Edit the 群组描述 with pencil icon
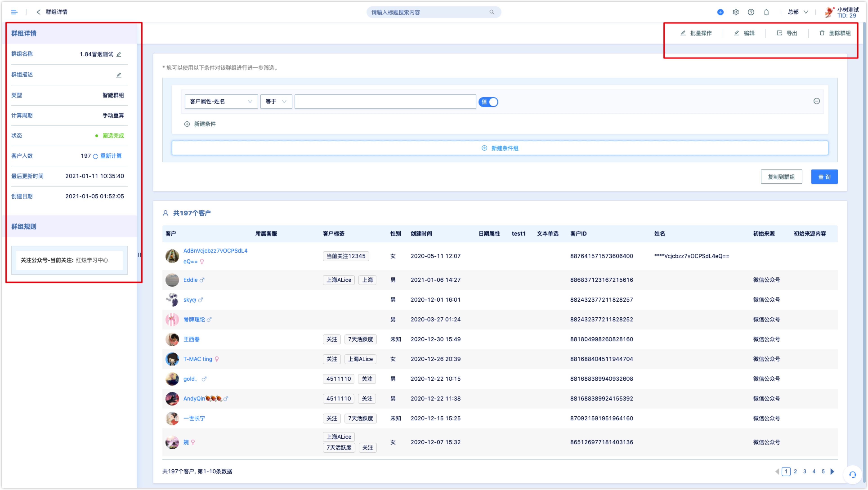The width and height of the screenshot is (868, 490). click(119, 75)
